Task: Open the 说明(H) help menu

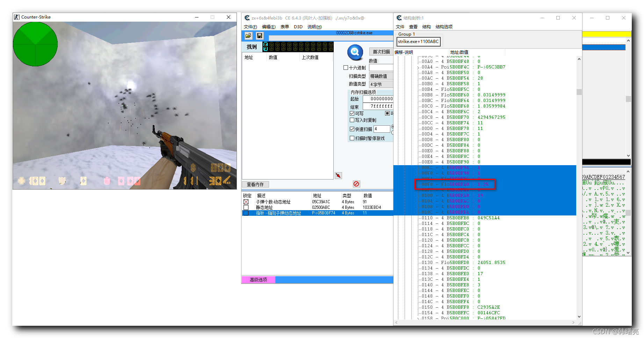Action: coord(314,27)
